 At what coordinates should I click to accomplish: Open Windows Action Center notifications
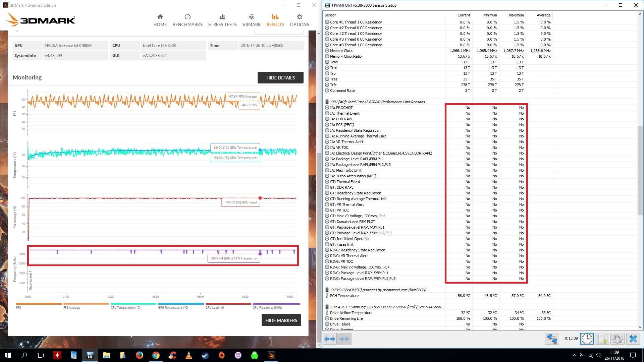click(x=633, y=355)
